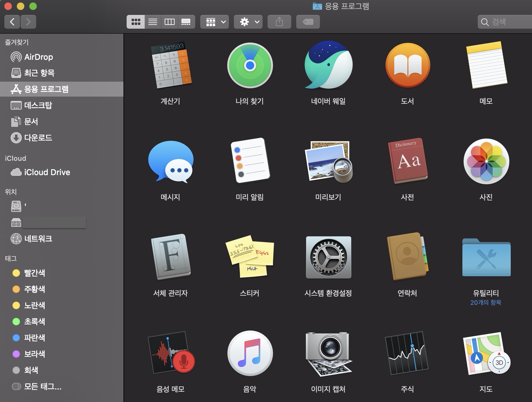Filter by the 빨간색 tag
The width and height of the screenshot is (532, 402).
click(62, 273)
